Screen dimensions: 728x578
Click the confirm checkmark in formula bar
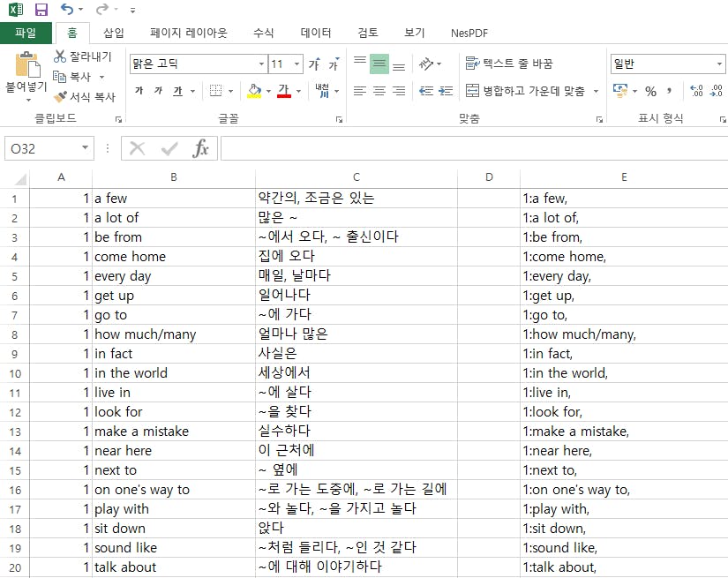(x=169, y=148)
